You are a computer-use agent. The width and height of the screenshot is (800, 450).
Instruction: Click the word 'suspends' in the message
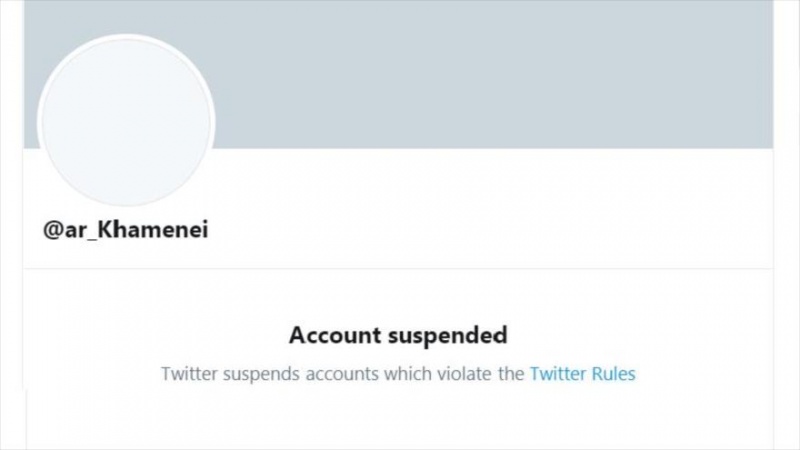256,375
